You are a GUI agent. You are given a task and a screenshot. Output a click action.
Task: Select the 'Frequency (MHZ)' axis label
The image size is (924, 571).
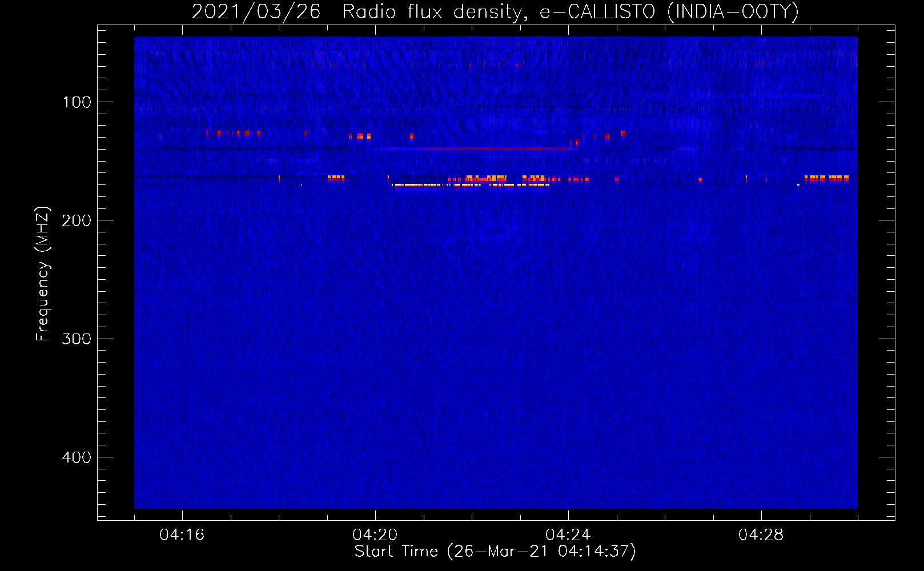(x=43, y=274)
